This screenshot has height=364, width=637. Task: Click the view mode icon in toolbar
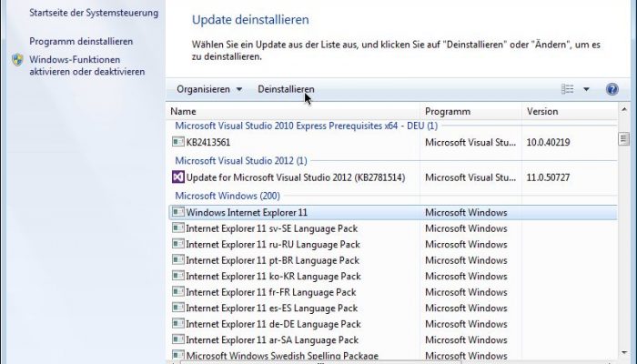(568, 89)
